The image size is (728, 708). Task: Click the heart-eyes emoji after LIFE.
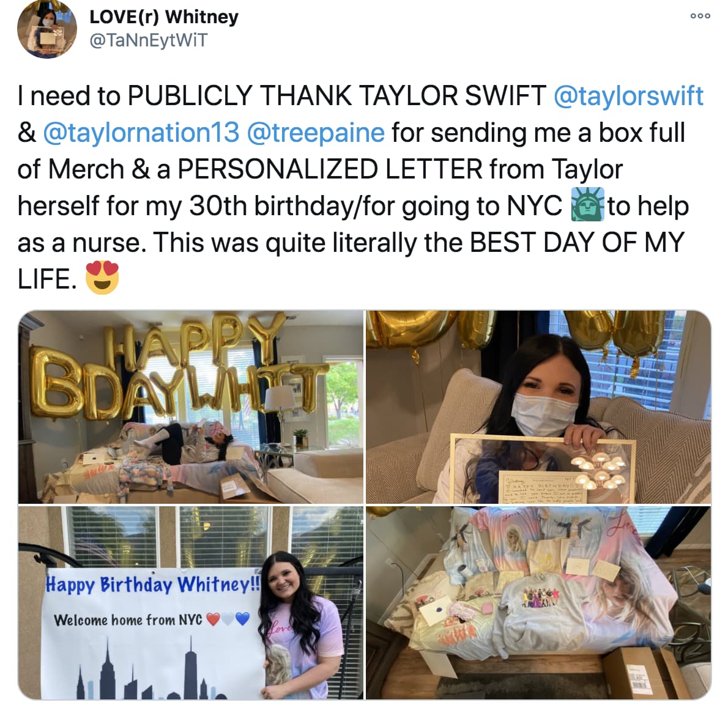coord(102,278)
